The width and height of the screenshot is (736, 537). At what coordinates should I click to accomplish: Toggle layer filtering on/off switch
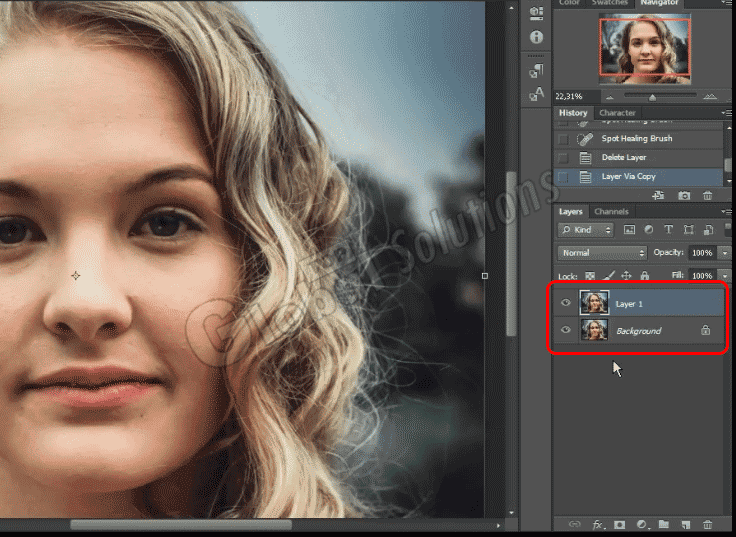click(x=729, y=230)
